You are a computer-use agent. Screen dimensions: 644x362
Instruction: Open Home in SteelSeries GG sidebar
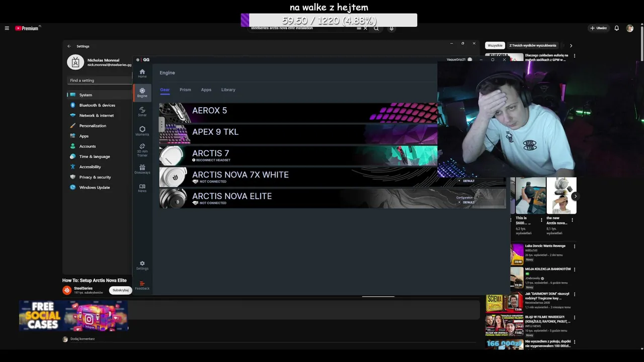click(x=142, y=73)
